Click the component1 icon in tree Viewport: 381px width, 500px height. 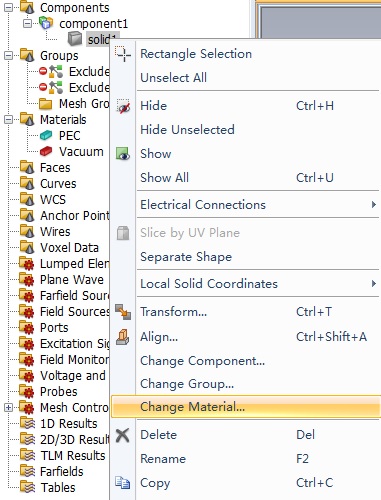[x=46, y=23]
